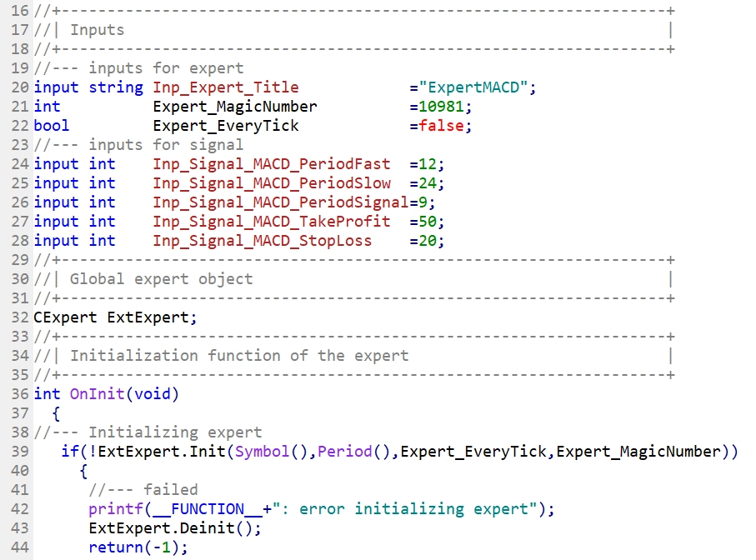Click Expert_MagicNumber argument on line 39
This screenshot has width=756, height=560.
pos(638,452)
